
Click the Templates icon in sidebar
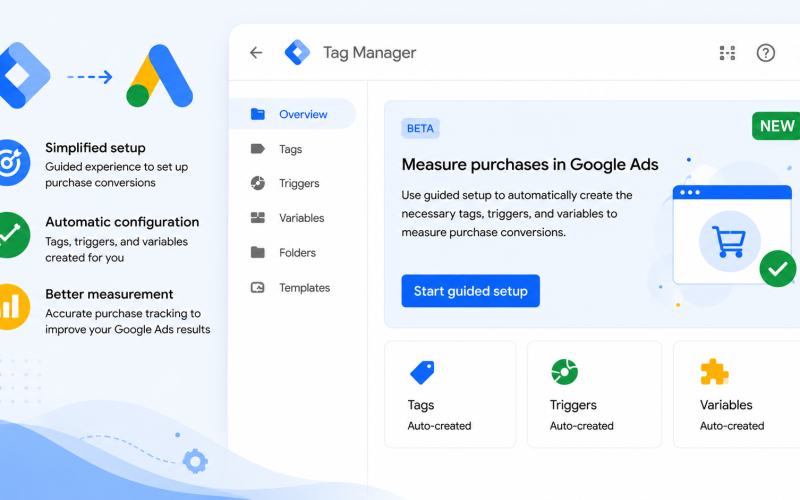(258, 287)
